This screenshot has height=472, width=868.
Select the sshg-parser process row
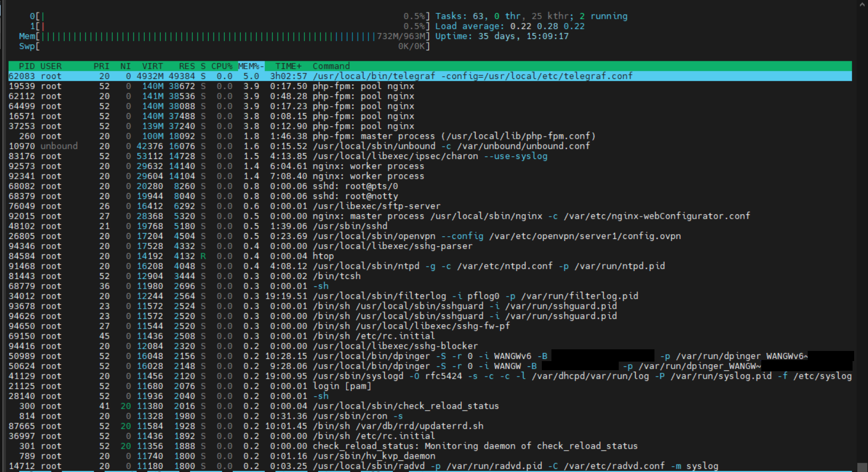(x=430, y=246)
